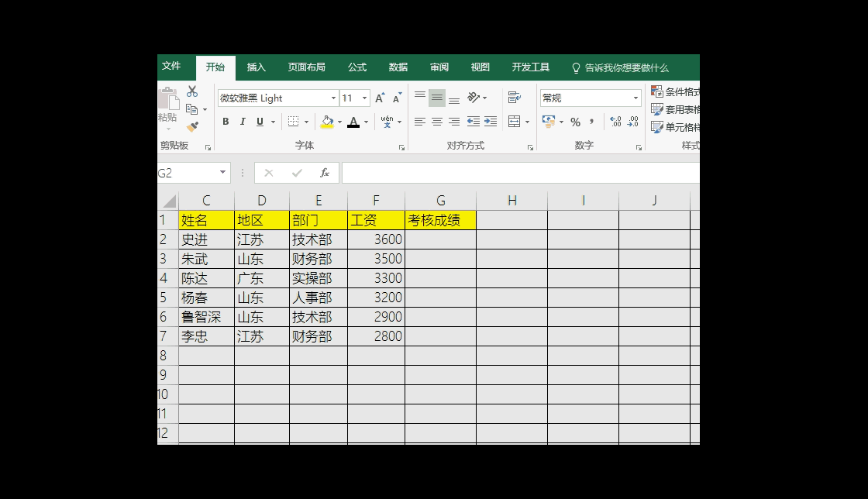The height and width of the screenshot is (499, 868).
Task: Click the align right icon
Action: [x=454, y=122]
